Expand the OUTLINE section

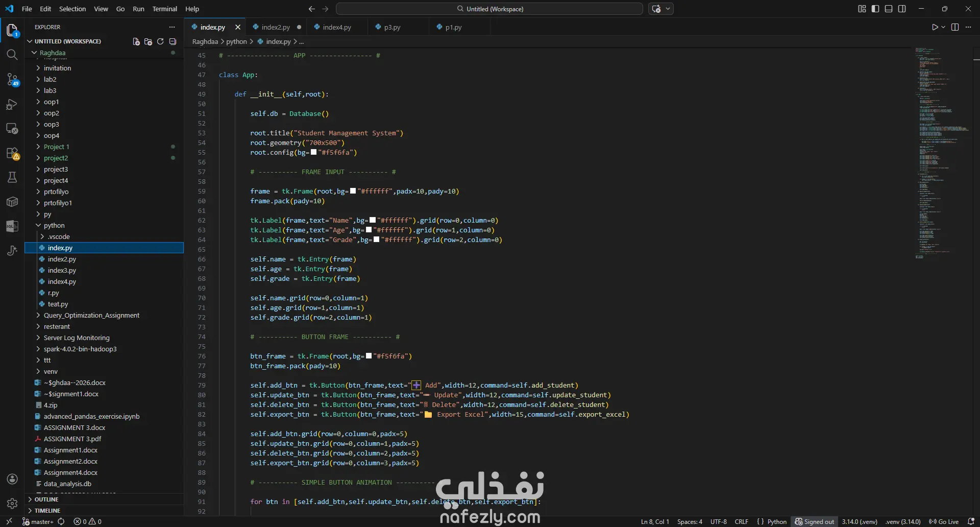[104, 499]
